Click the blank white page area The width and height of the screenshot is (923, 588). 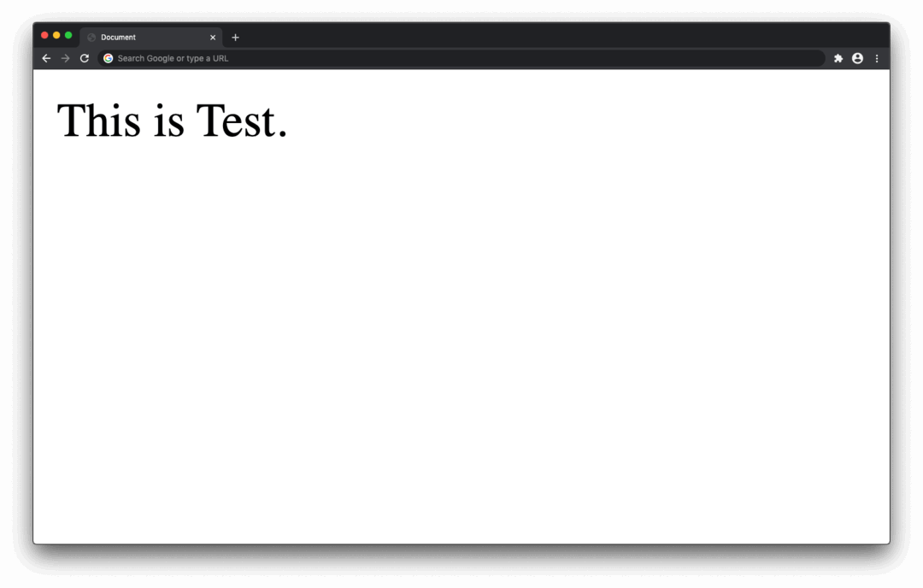pos(461,341)
